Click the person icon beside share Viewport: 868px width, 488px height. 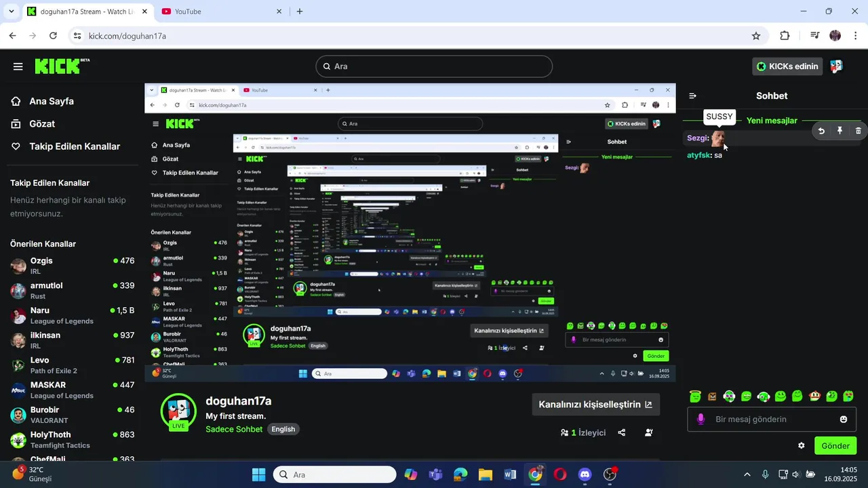click(x=649, y=432)
